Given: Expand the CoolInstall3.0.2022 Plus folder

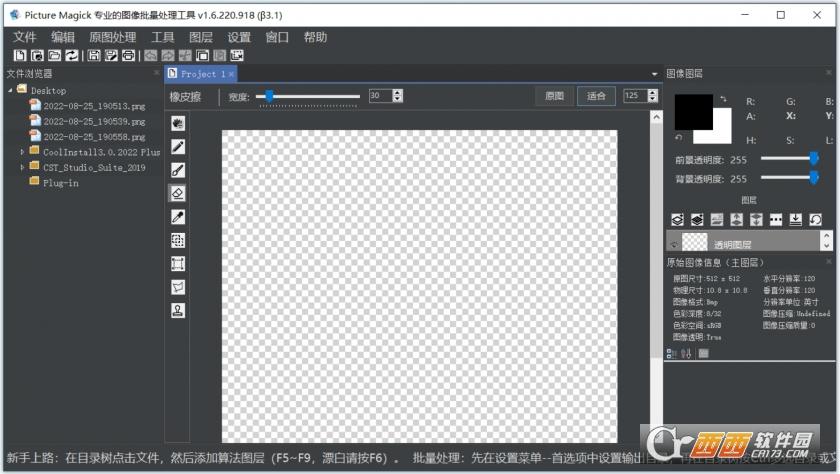Looking at the screenshot, I should pyautogui.click(x=22, y=152).
